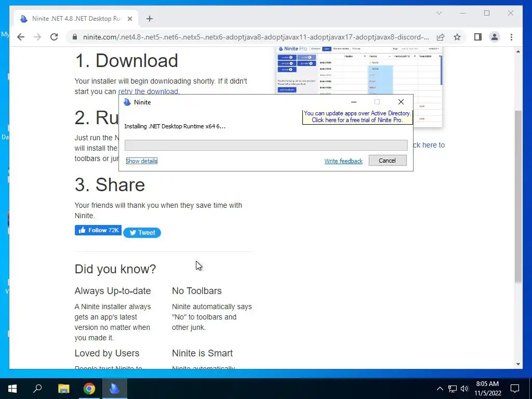Click the 'Installing .NET Desktop Runtime' status text
This screenshot has height=399, width=532.
pos(175,126)
